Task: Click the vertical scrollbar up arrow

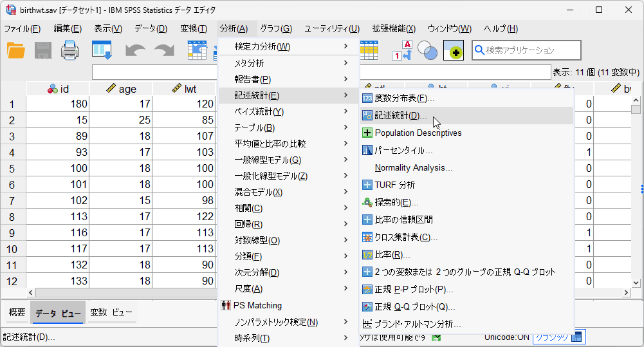Action: (636, 100)
